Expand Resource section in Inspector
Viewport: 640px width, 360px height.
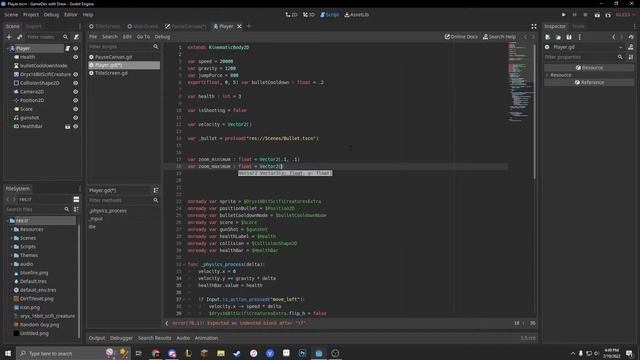[547, 75]
